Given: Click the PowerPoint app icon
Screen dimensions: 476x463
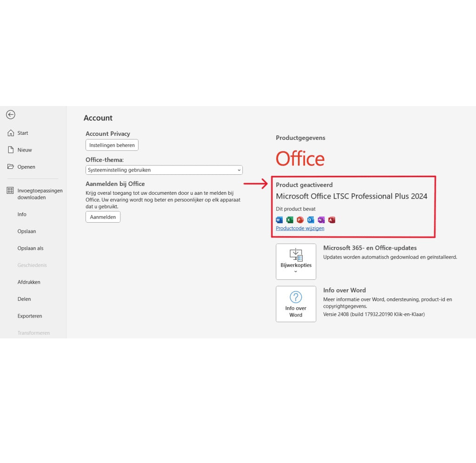Looking at the screenshot, I should pos(300,220).
